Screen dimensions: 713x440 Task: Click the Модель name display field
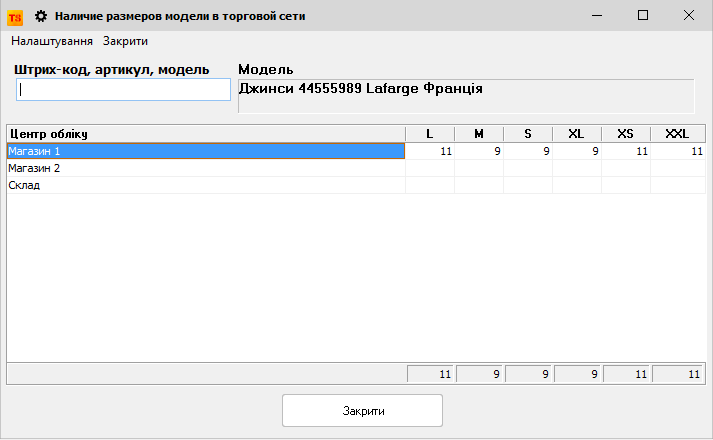click(465, 96)
